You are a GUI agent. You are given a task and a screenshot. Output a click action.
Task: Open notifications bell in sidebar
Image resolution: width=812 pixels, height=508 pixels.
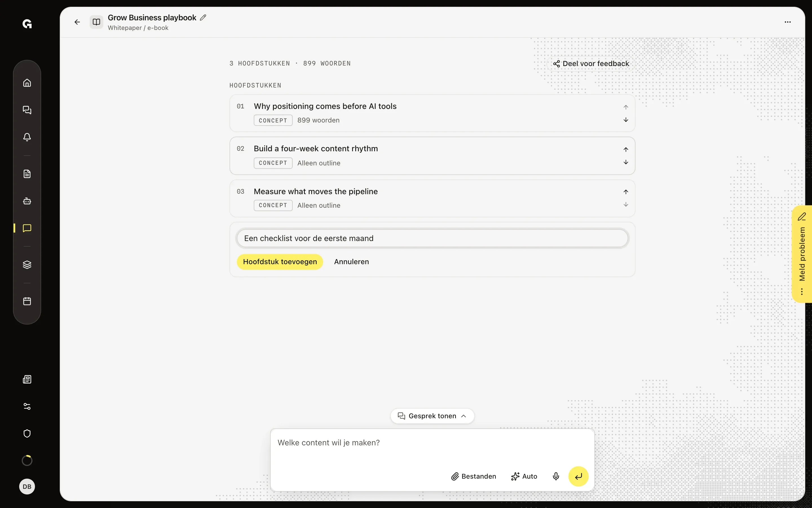[x=27, y=137]
